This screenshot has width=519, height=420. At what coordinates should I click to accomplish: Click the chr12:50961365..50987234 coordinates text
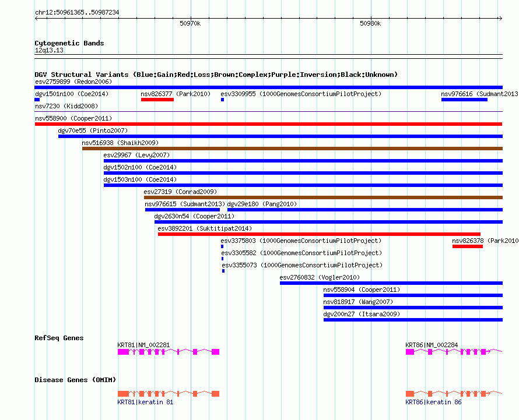pos(77,12)
